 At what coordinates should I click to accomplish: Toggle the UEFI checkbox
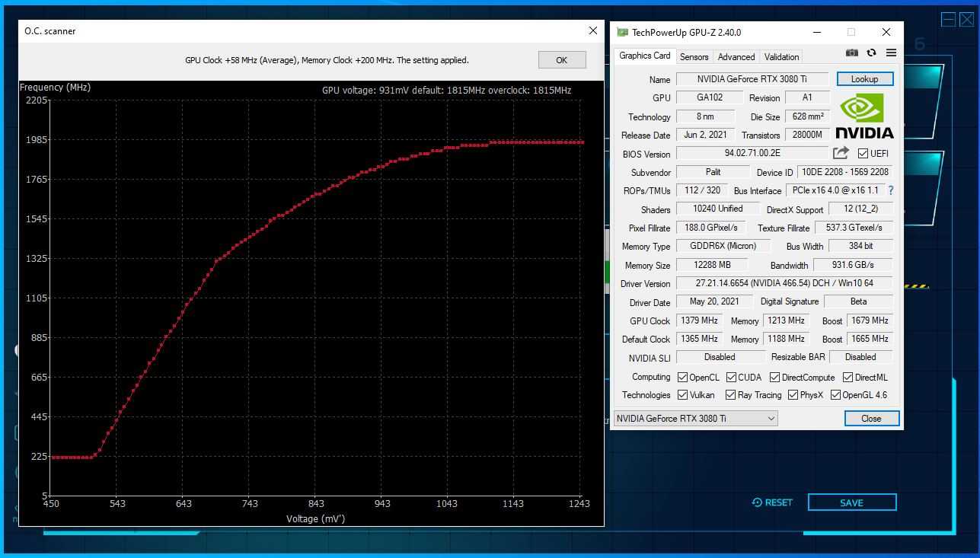[x=863, y=153]
